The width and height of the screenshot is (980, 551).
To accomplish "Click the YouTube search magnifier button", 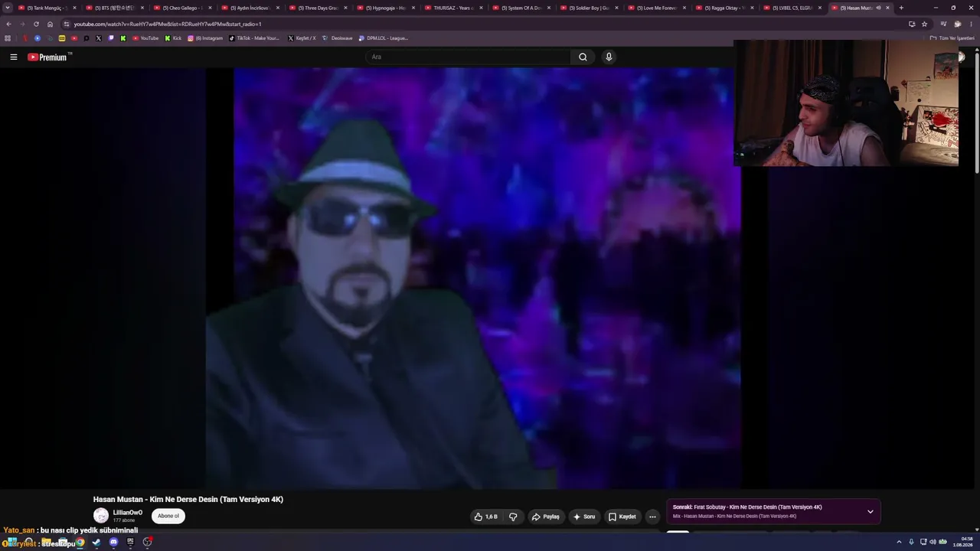I will point(583,57).
